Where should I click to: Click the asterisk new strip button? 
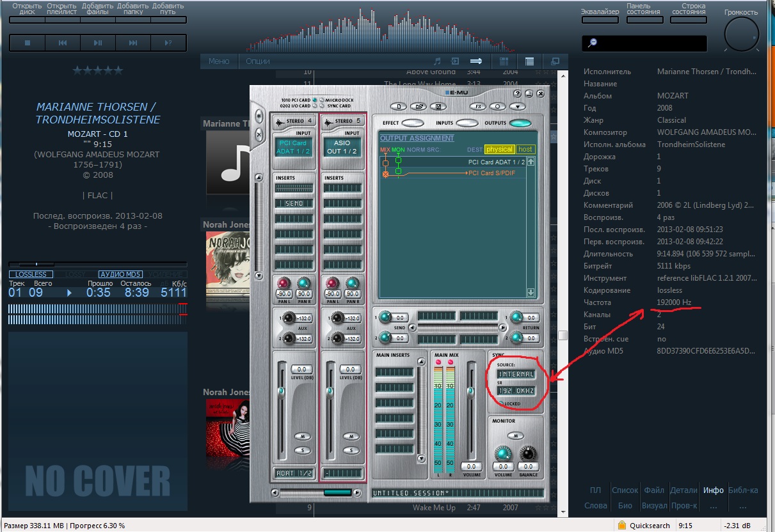click(259, 117)
